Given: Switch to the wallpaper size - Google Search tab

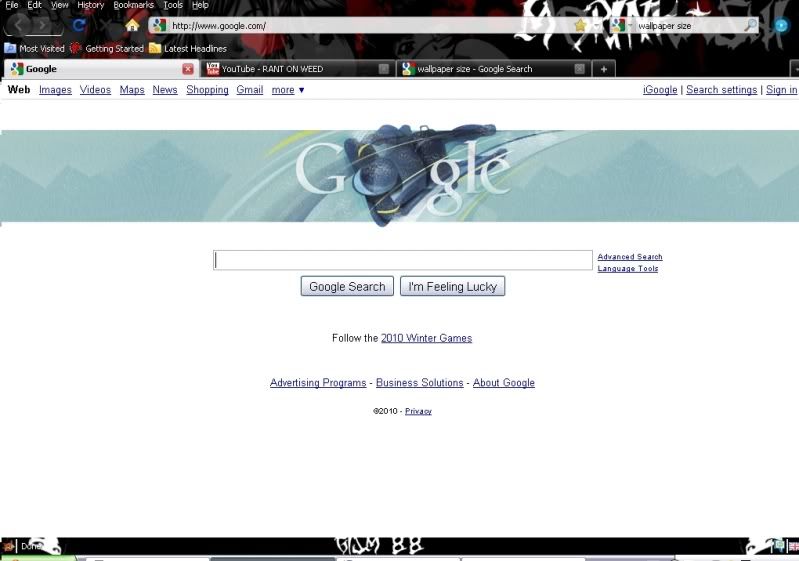Looking at the screenshot, I should (493, 69).
